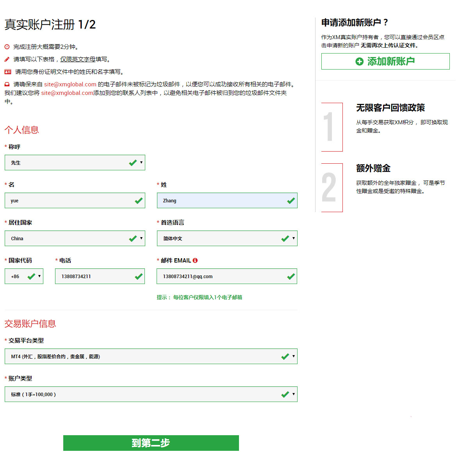Click the 无限客户回馈政策 heading

(x=390, y=108)
